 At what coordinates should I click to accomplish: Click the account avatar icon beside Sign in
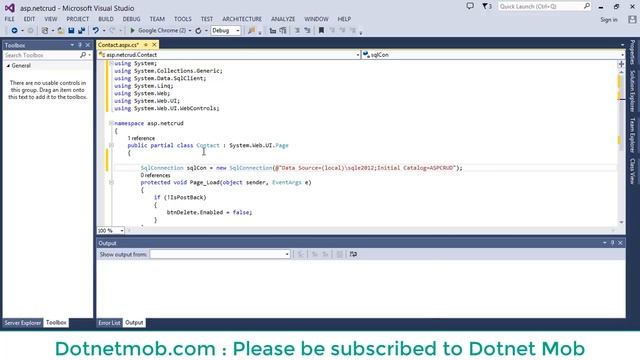click(x=632, y=19)
